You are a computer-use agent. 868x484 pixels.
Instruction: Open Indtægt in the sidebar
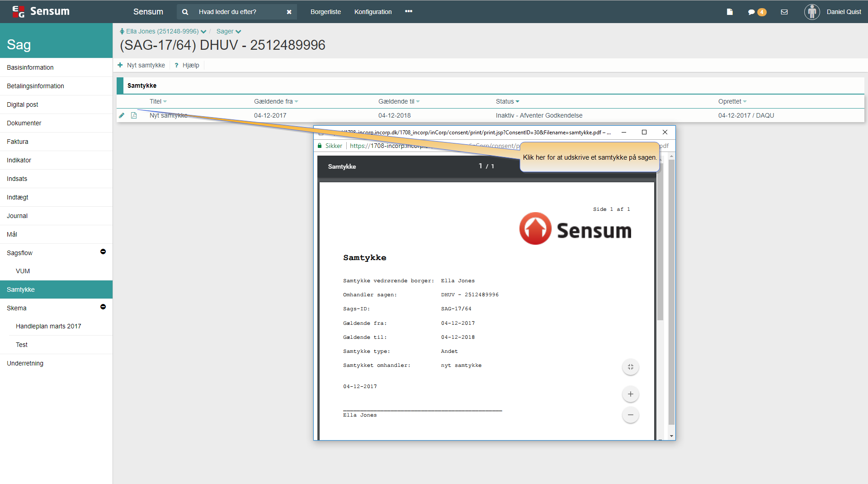[x=56, y=197]
